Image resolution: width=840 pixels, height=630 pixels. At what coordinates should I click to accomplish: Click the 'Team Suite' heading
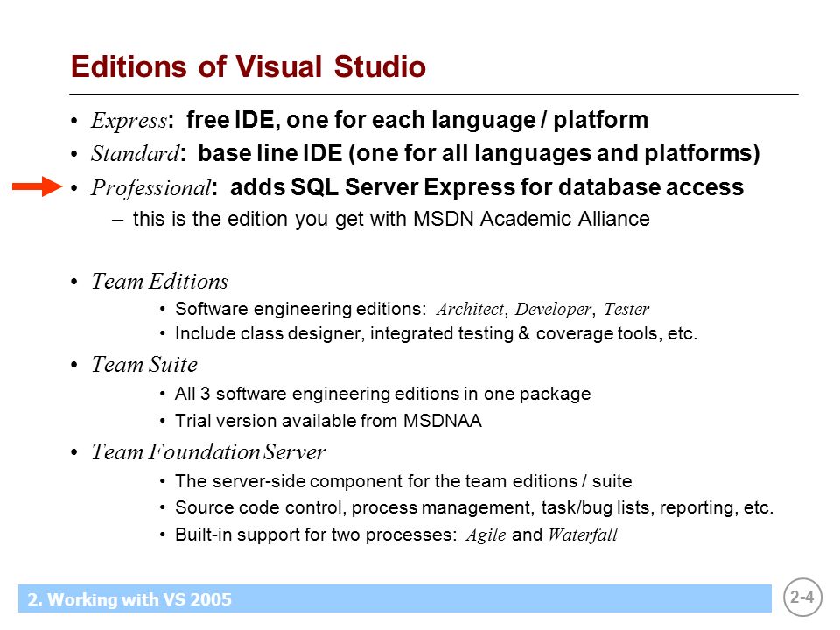click(x=144, y=364)
